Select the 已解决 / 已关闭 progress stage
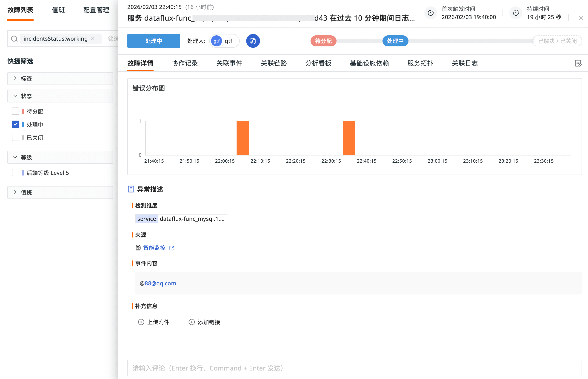588x379 pixels. (x=557, y=41)
